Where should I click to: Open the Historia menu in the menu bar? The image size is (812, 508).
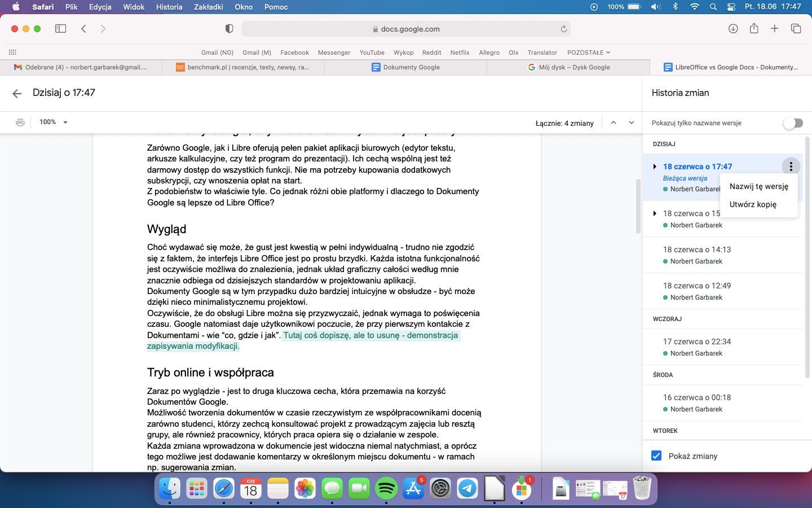169,7
